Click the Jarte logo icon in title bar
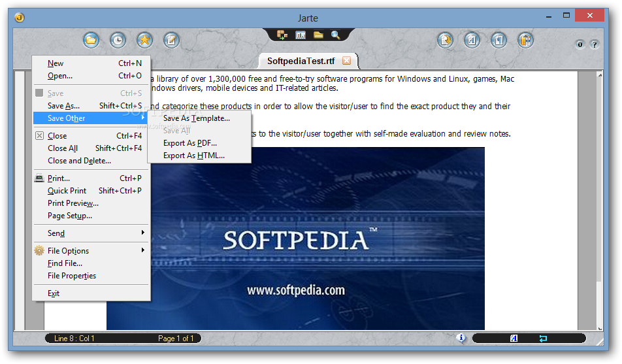 click(x=20, y=18)
